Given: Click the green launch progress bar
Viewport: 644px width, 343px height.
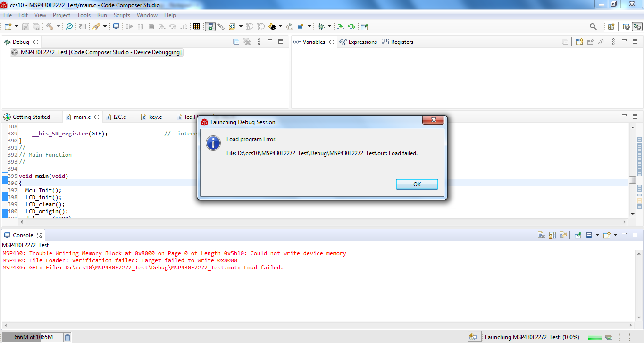Looking at the screenshot, I should (x=595, y=337).
